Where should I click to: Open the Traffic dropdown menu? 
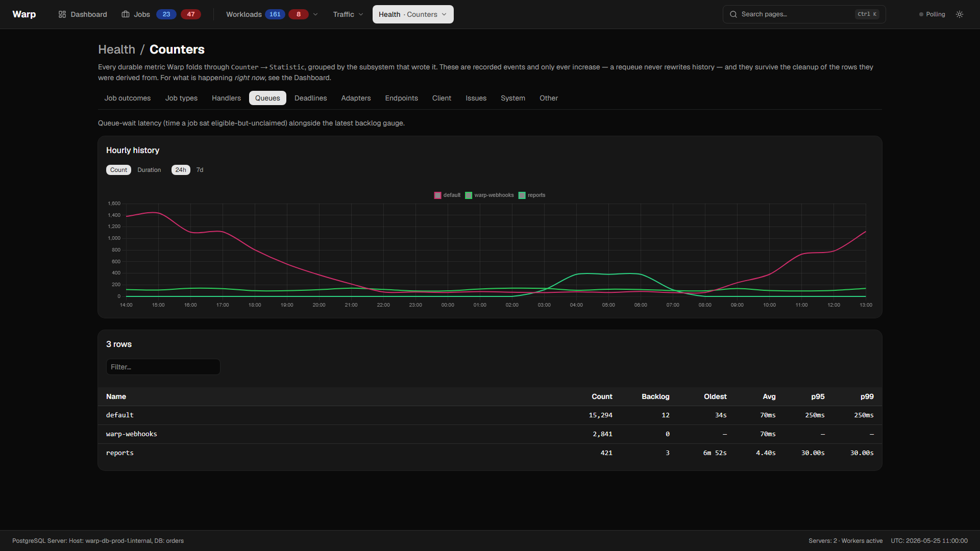348,14
